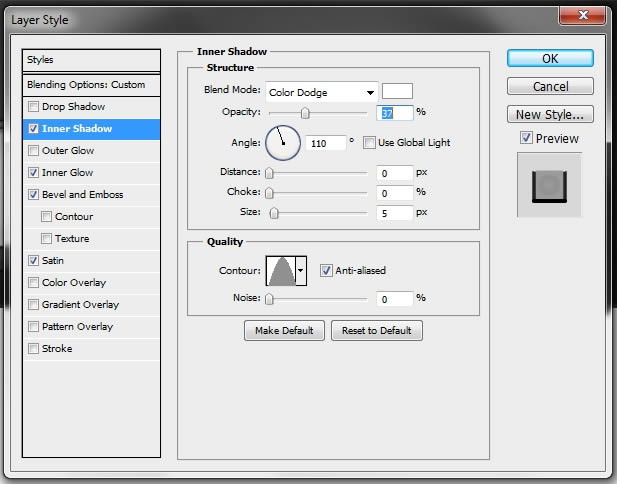Select the Outer Glow label in the styles list

pyautogui.click(x=68, y=151)
